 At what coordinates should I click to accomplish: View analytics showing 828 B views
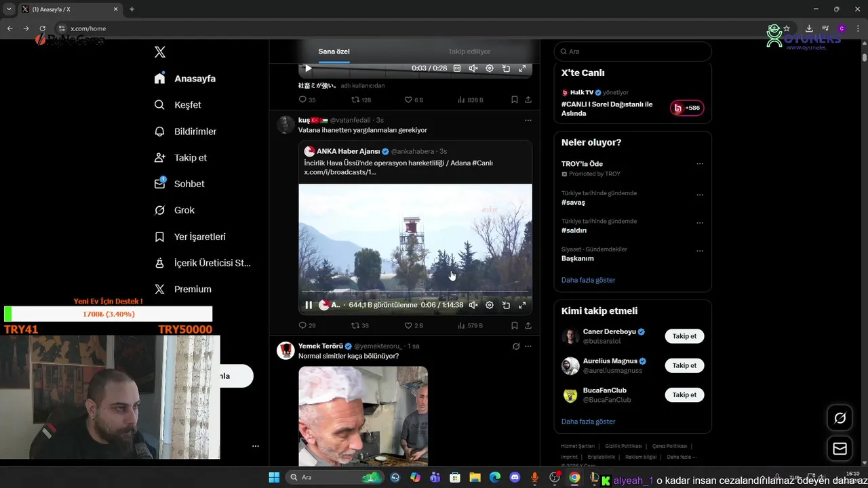pos(470,100)
